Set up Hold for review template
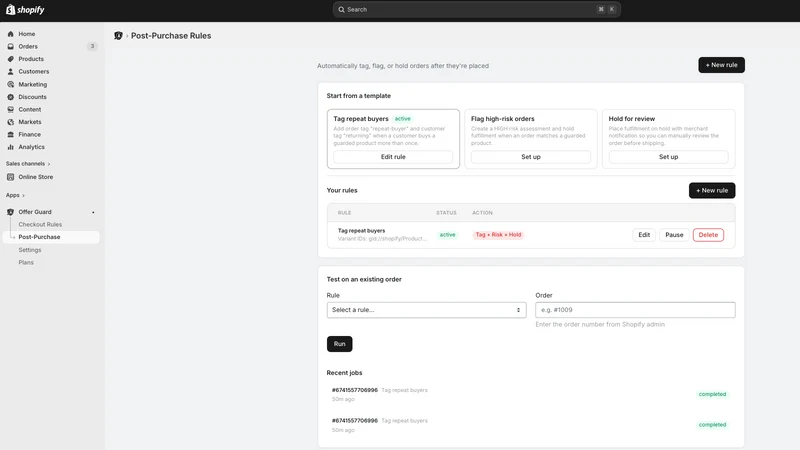Image resolution: width=800 pixels, height=450 pixels. pos(668,157)
